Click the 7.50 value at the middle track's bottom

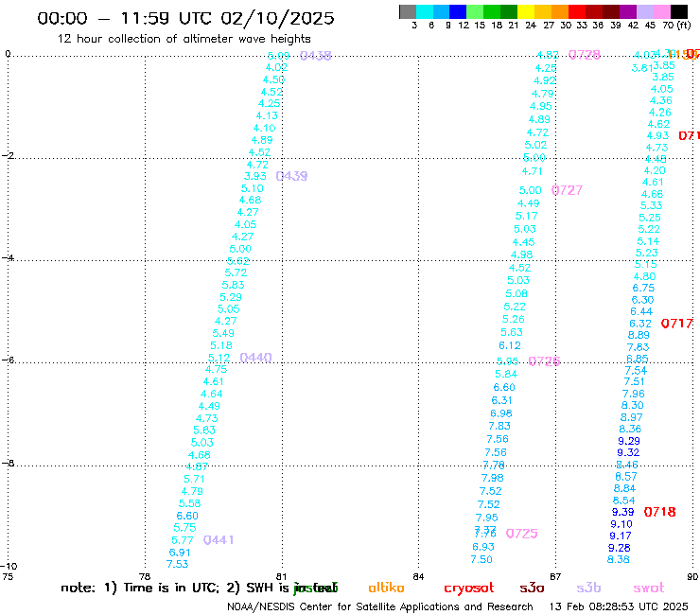point(481,559)
